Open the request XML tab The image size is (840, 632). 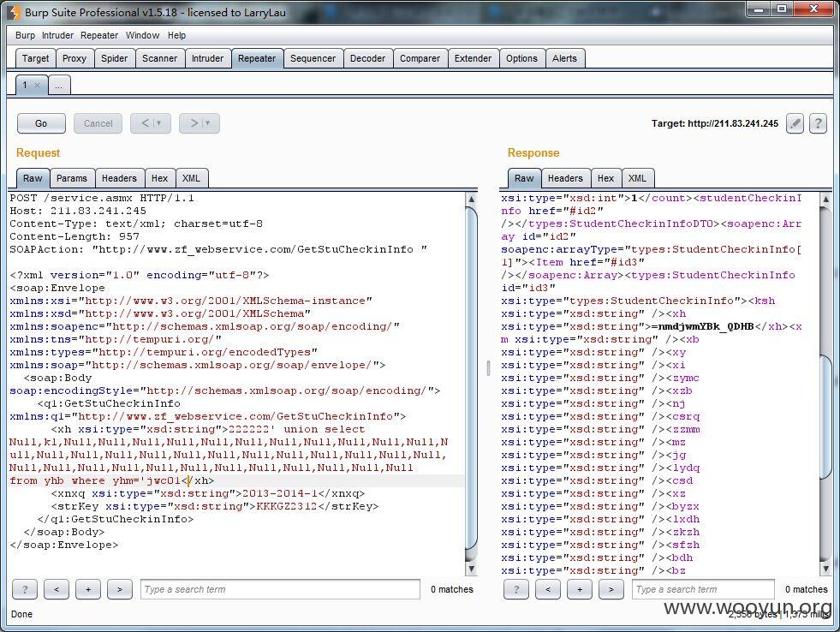click(x=191, y=178)
